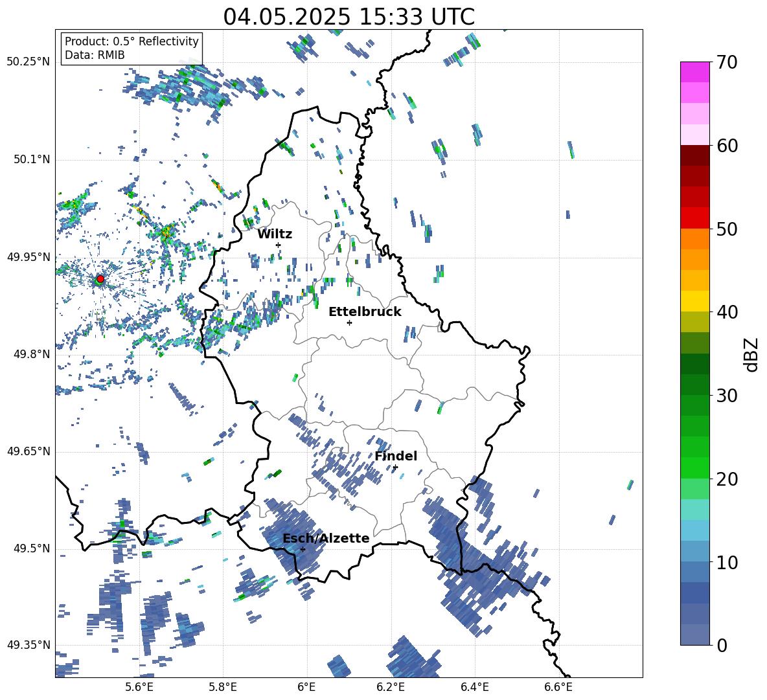Pick the bright red colorbar swatch near 50
767x700 pixels.
tap(694, 218)
